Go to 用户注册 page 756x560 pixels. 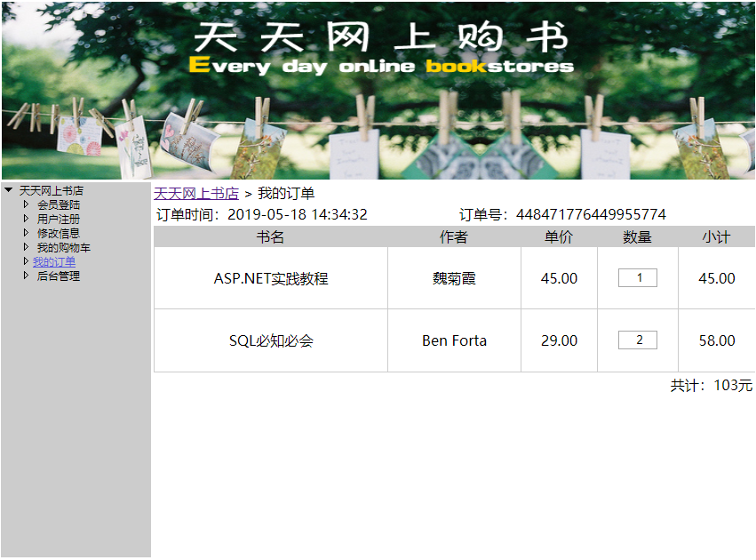(x=58, y=219)
